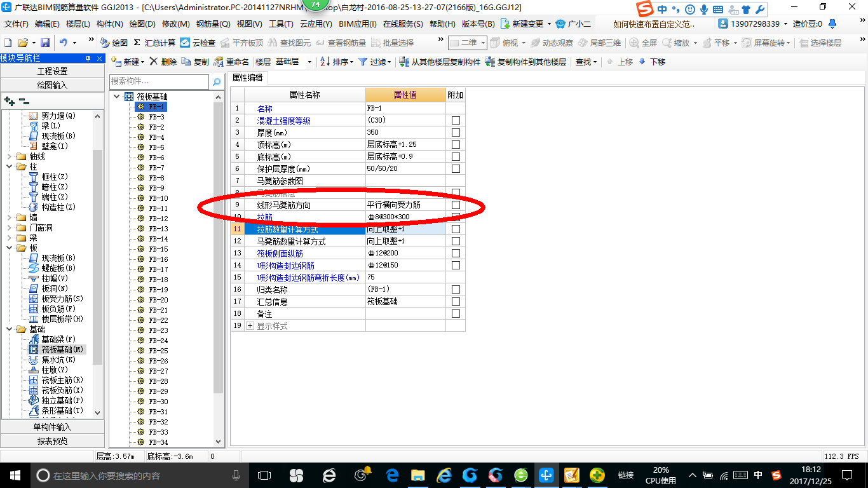Click the 报表预览 button
The height and width of the screenshot is (488, 868).
[x=52, y=441]
